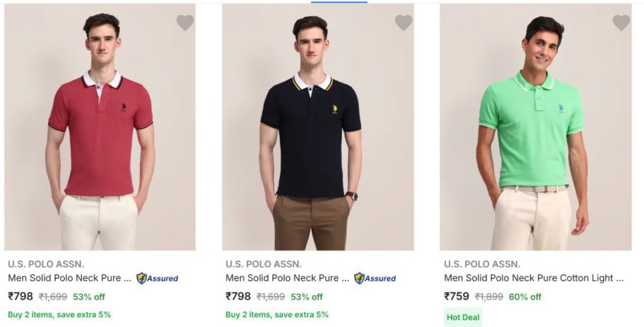This screenshot has height=327, width=644.
Task: Click the Hot Deal tag
Action: [x=462, y=317]
